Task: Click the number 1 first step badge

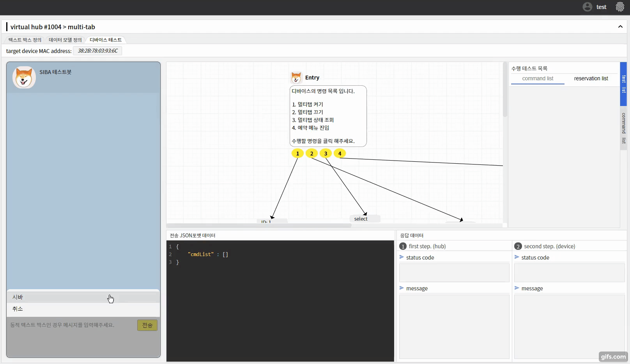Action: pos(403,246)
